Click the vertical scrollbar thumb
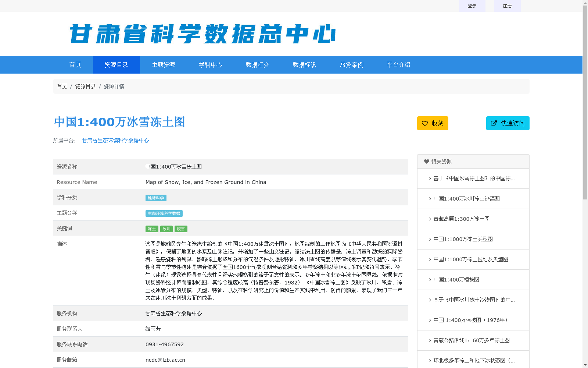This screenshot has width=588, height=368. pos(585,103)
